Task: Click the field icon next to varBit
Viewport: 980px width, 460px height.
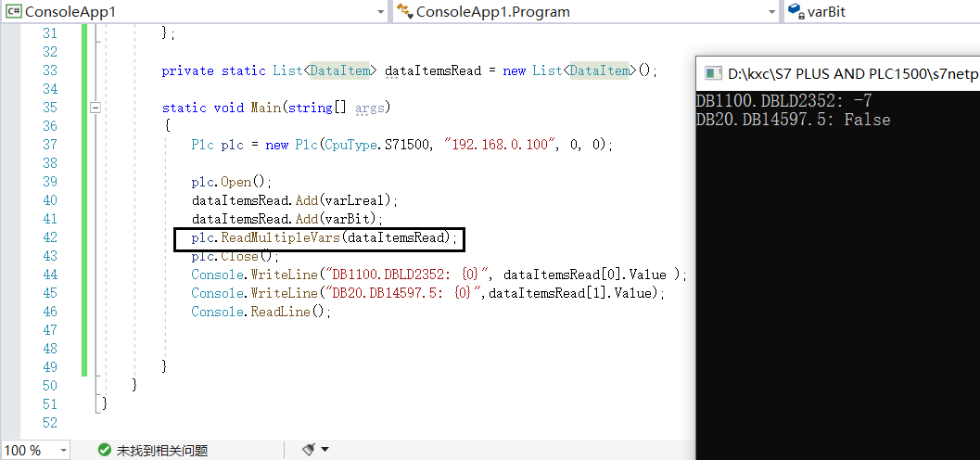Action: tap(795, 11)
